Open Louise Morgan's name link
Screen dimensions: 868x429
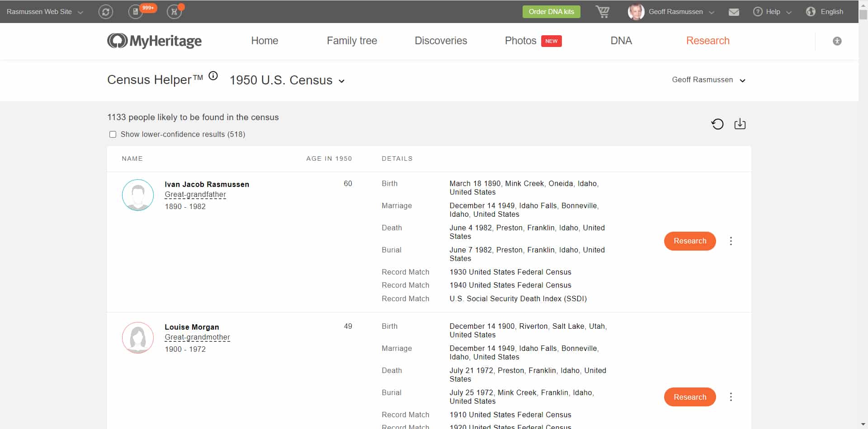coord(192,327)
